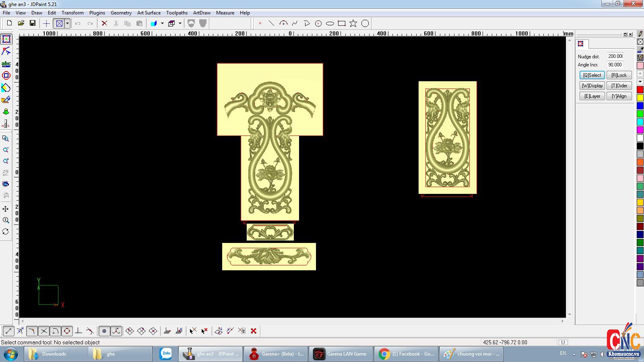
Task: Expand the display mode dropdown arrow
Action: pos(67,23)
